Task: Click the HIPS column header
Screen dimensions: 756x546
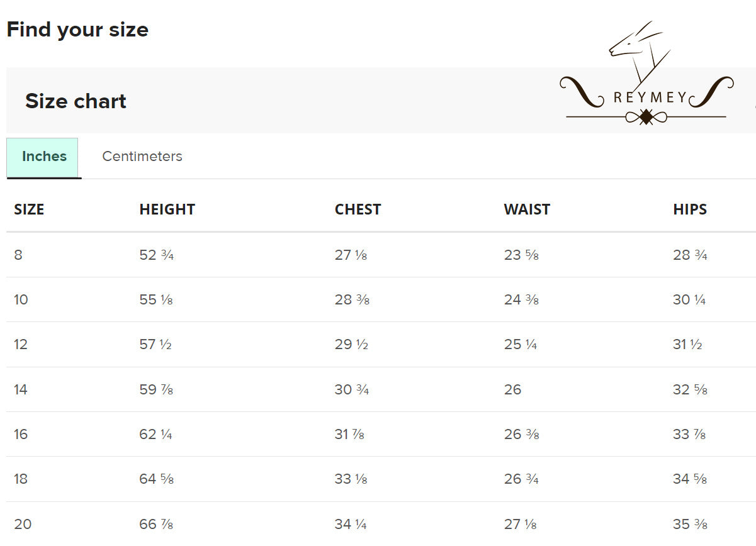Action: [x=690, y=209]
